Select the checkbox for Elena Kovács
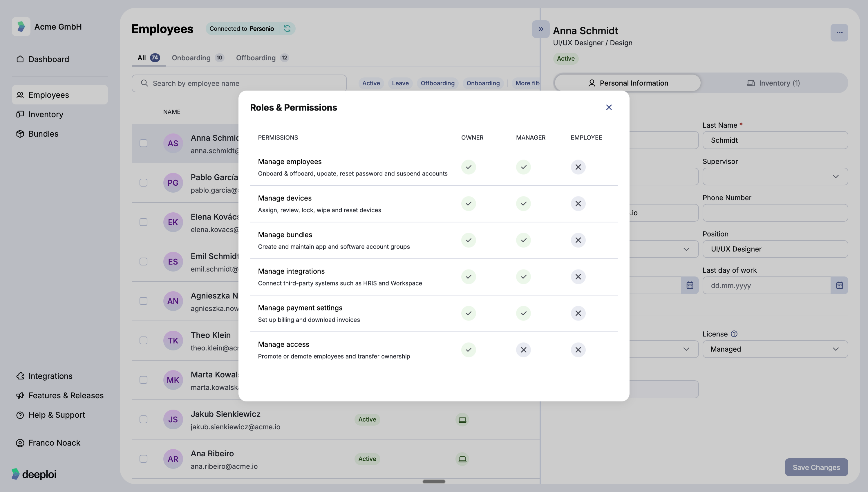868x492 pixels. pos(143,222)
